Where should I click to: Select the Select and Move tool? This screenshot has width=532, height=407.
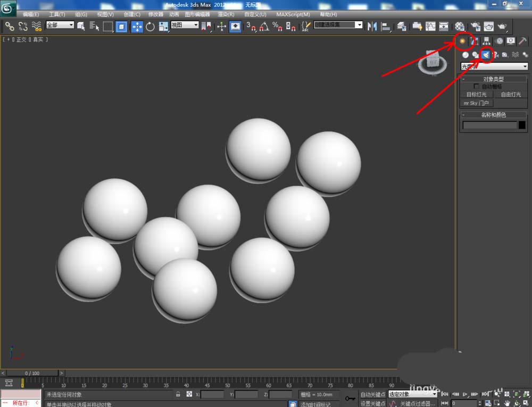[x=137, y=27]
